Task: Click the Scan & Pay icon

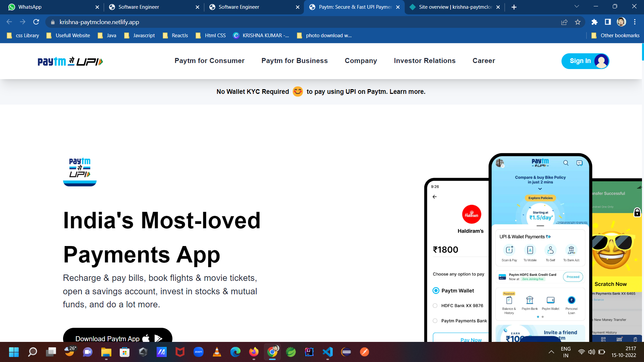Action: click(509, 250)
